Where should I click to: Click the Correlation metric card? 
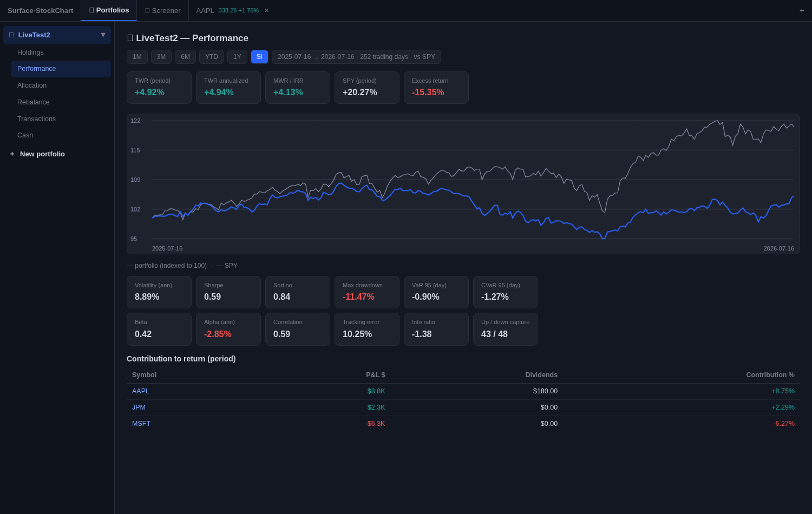(x=298, y=329)
